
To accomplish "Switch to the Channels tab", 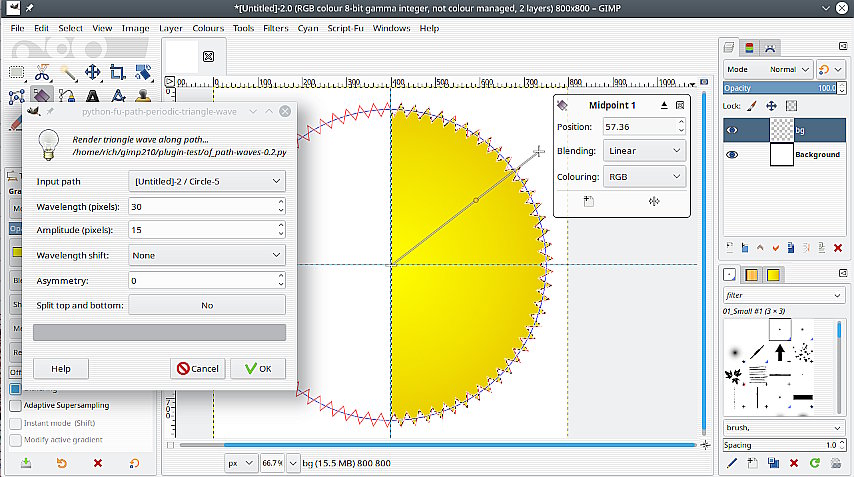I will click(x=751, y=47).
